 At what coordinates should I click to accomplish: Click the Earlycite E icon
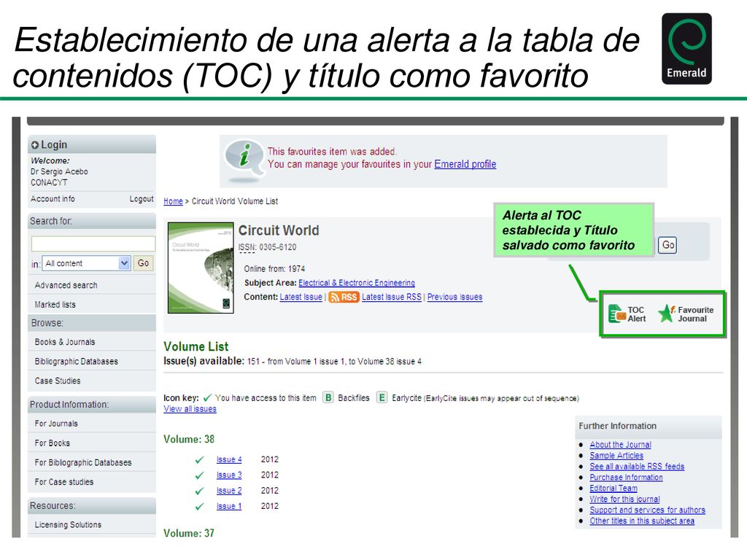(382, 397)
